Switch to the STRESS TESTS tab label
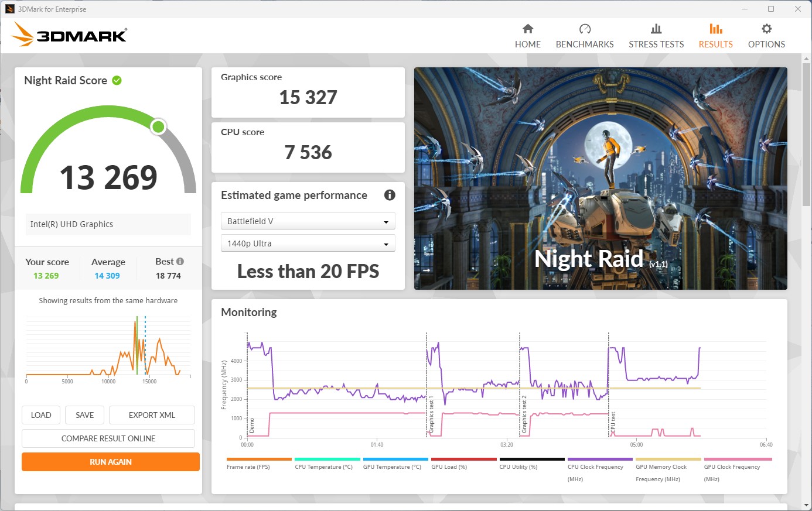This screenshot has height=511, width=812. tap(656, 44)
